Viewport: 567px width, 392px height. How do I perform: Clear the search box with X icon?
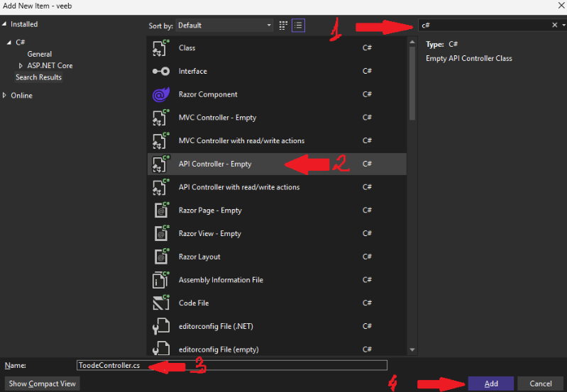(555, 25)
